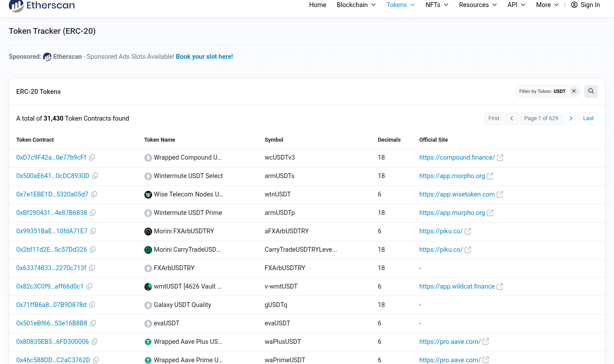Select the Galaxy USDT Quality token name
The image size is (614, 364).
click(x=182, y=305)
